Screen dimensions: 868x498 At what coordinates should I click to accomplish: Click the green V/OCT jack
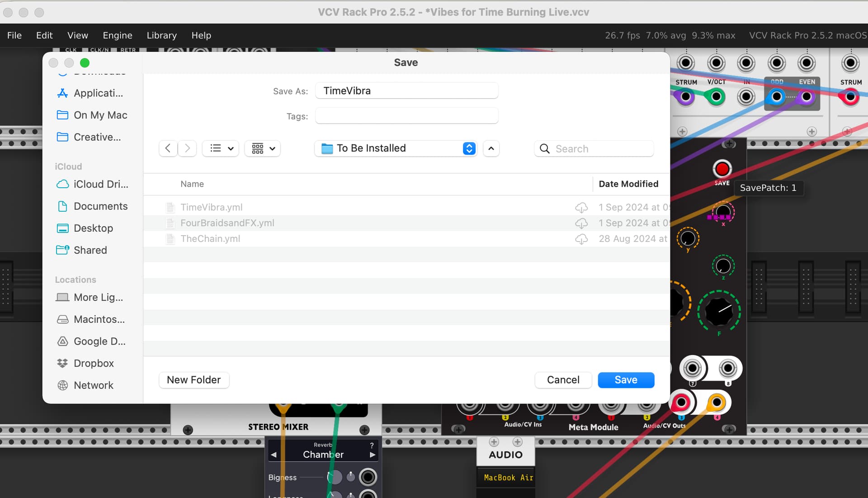716,97
